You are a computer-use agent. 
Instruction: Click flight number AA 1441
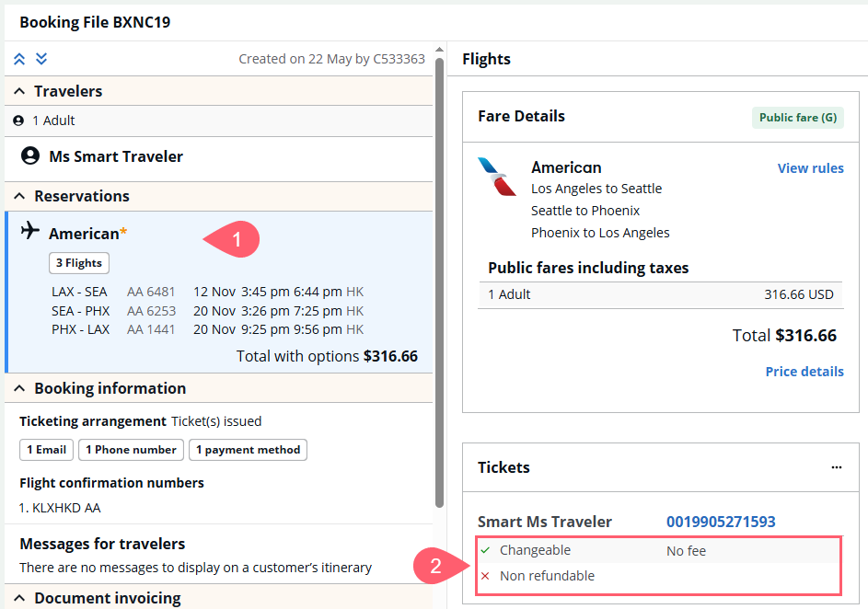click(151, 329)
